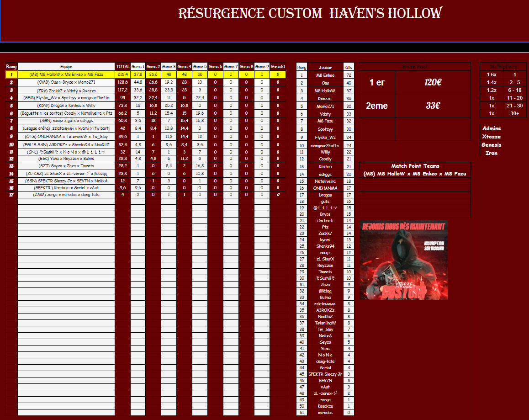This screenshot has height=420, width=529.
Task: Select the 'Equipe' column header
Action: (66, 67)
